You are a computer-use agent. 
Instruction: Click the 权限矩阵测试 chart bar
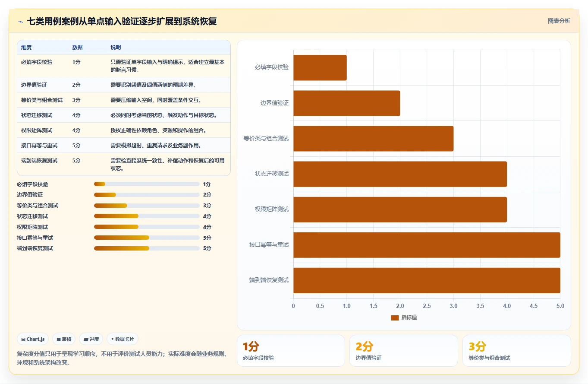click(x=400, y=209)
